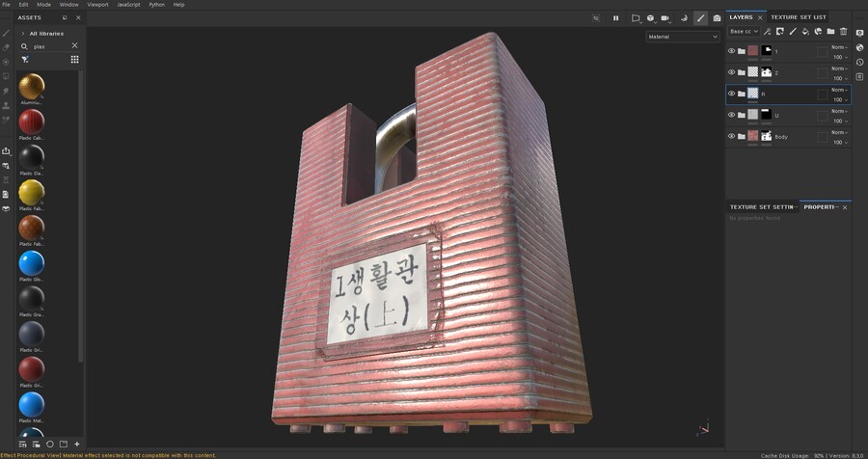Click the document icon in left toolbar

(x=6, y=195)
